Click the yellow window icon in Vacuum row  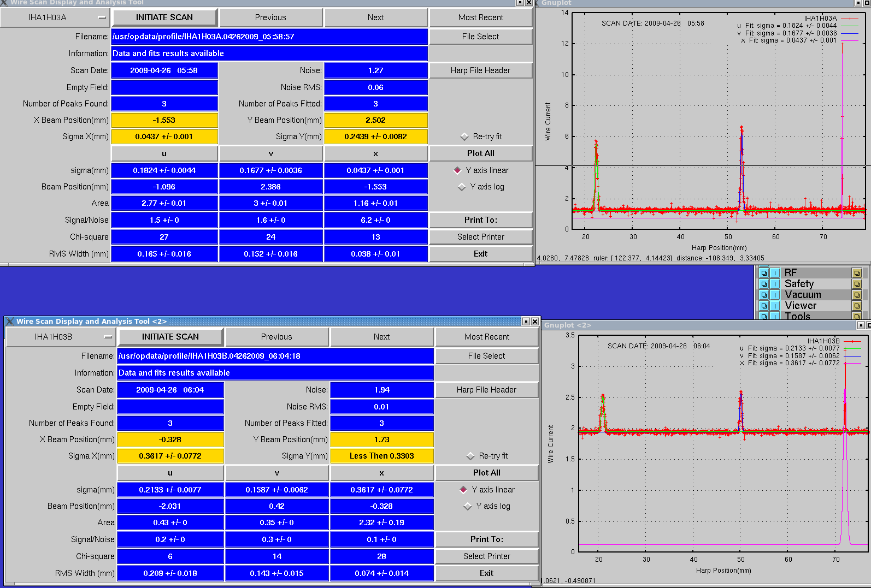click(857, 295)
